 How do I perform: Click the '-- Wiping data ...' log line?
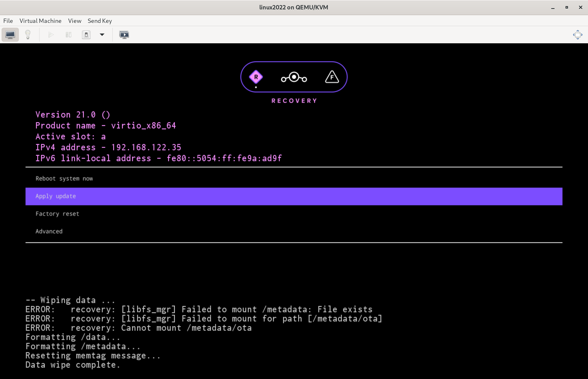[70, 300]
